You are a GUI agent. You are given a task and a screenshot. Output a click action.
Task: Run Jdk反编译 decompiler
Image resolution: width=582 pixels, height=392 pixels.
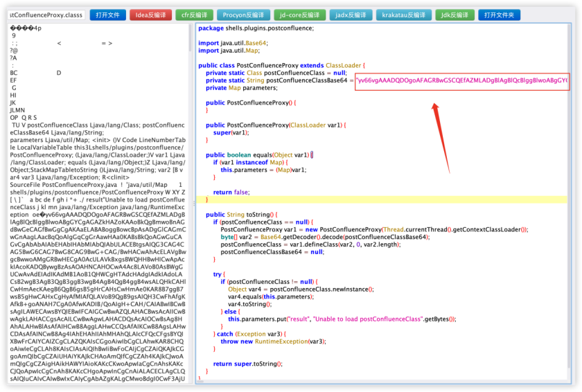tap(455, 15)
